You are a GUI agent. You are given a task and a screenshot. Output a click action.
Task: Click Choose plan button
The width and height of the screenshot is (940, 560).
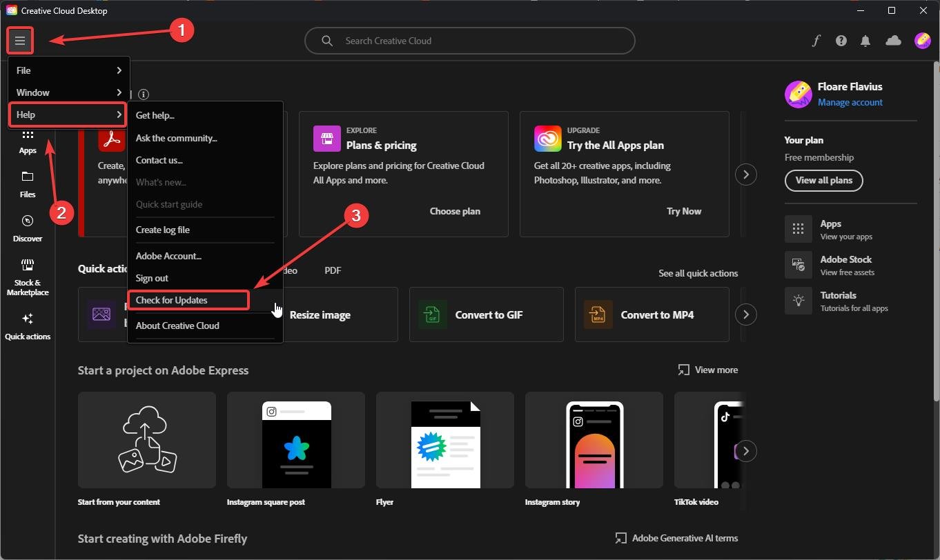click(455, 211)
